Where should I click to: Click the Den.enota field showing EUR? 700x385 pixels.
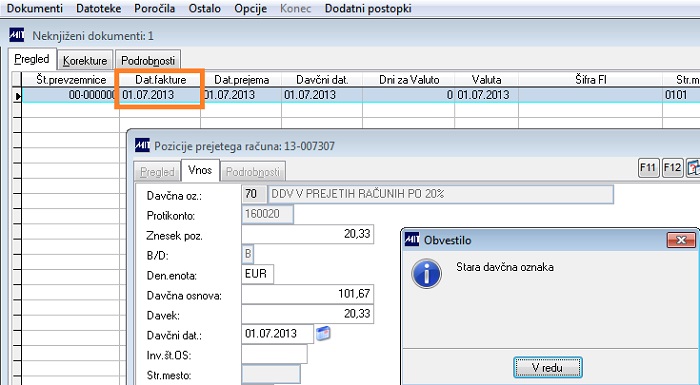[258, 274]
